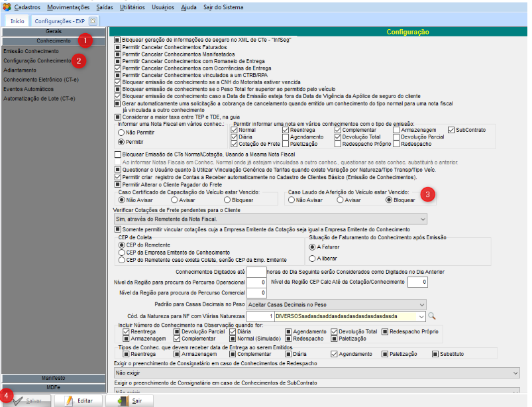
Task: Toggle Redespacho Próprio observation checkbox
Action: (385, 331)
